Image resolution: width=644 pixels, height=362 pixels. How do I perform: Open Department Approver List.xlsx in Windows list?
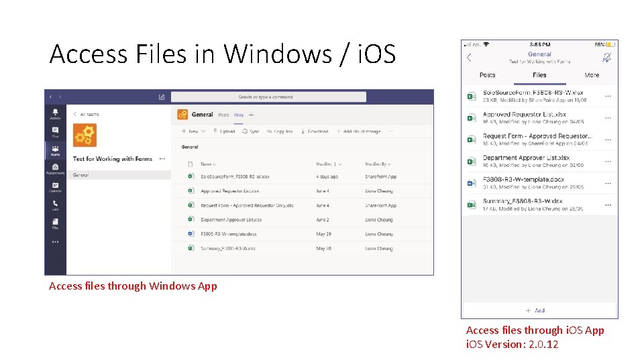pos(231,220)
